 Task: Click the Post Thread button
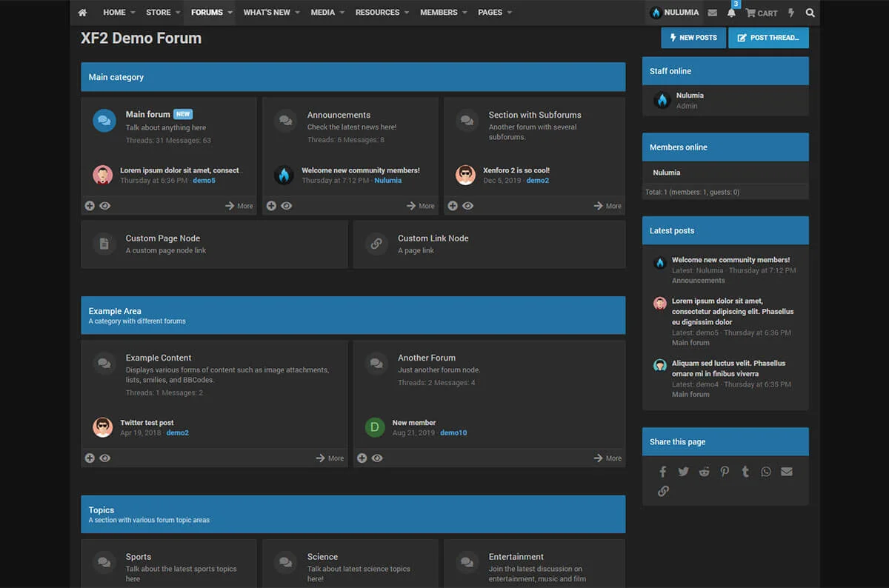point(768,38)
